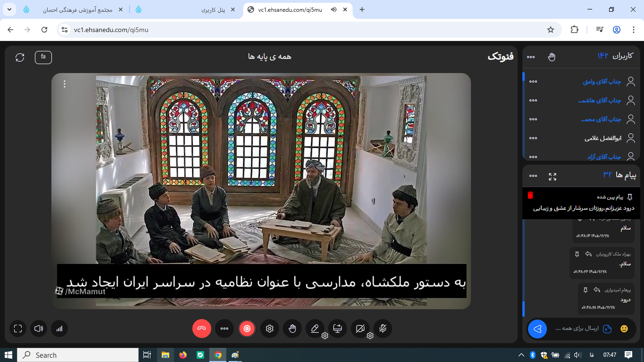Click the avatar icon of ابوالفضل غلامی
The width and height of the screenshot is (644, 362).
[630, 138]
